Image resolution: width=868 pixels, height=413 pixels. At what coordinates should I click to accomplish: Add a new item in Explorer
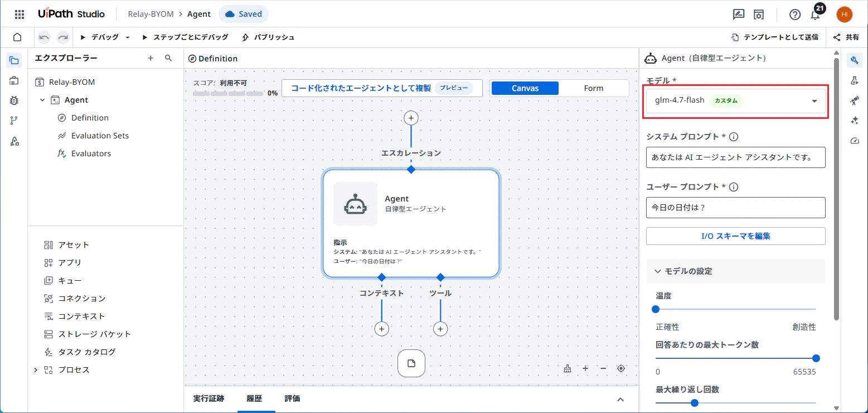[151, 58]
